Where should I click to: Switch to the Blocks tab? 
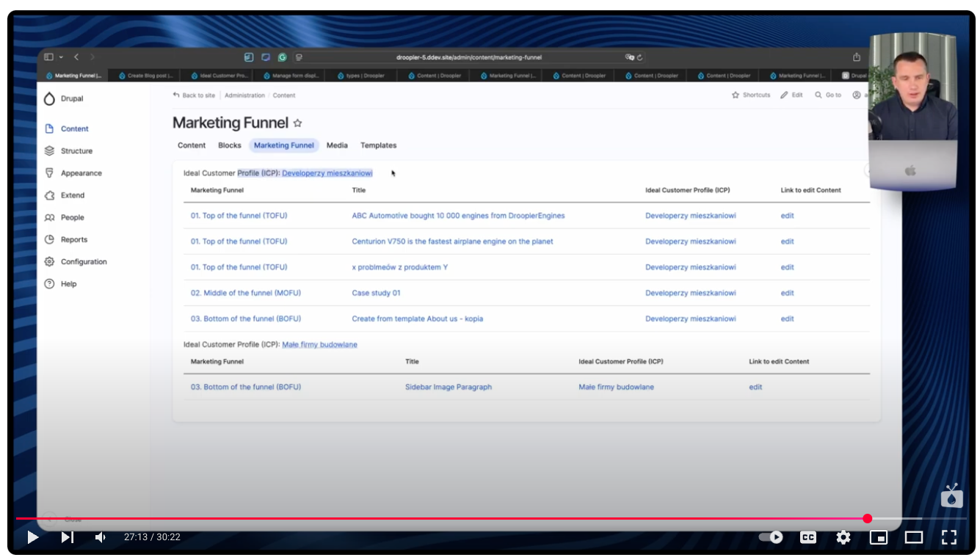[230, 145]
